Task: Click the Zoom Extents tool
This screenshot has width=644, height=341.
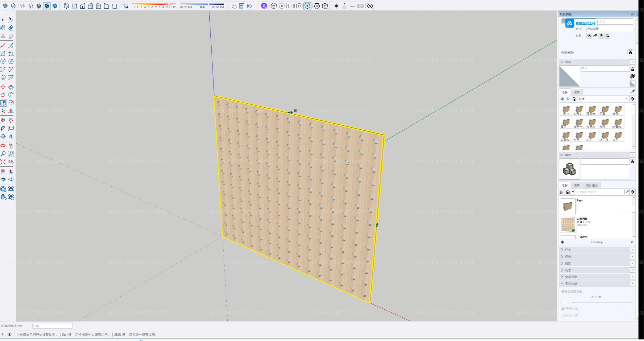Action: point(3,162)
